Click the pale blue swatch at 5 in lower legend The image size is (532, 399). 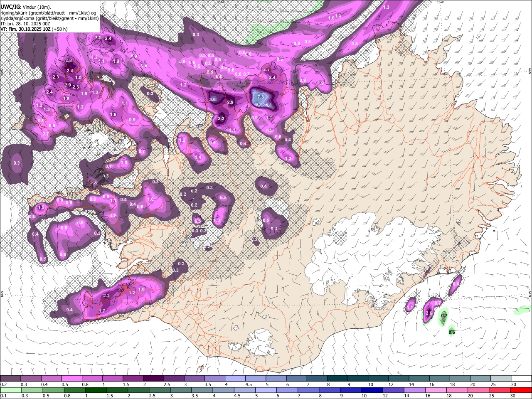(265, 390)
